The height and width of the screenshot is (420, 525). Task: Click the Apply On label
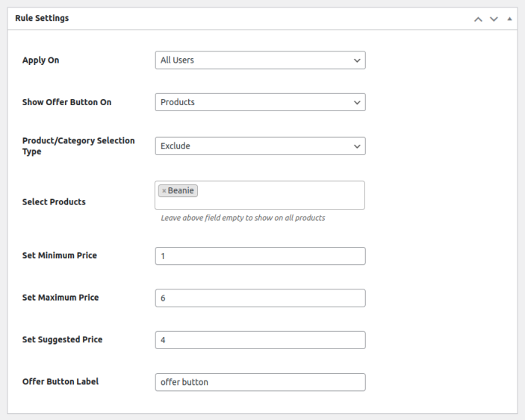coord(40,60)
